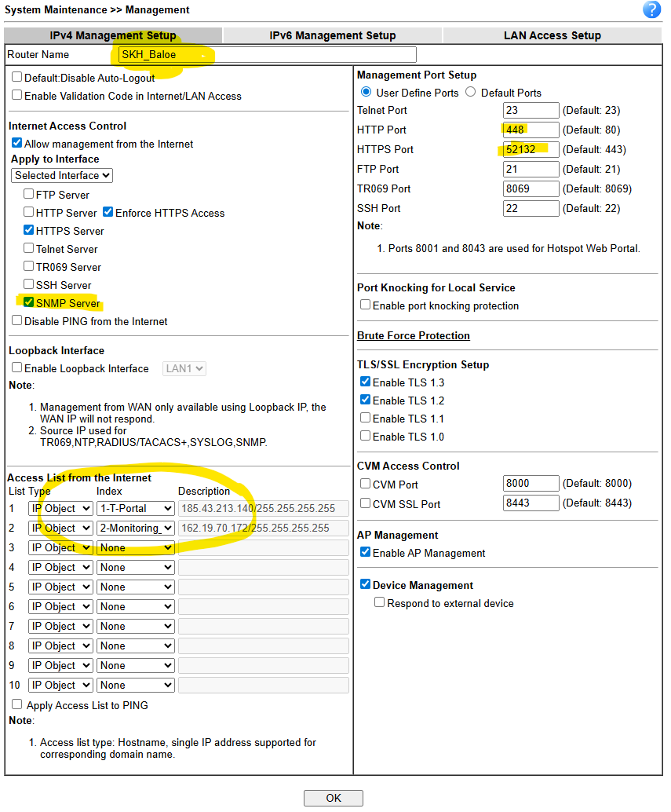Open the 1-T-Portal index dropdown
The height and width of the screenshot is (812, 671).
(136, 509)
